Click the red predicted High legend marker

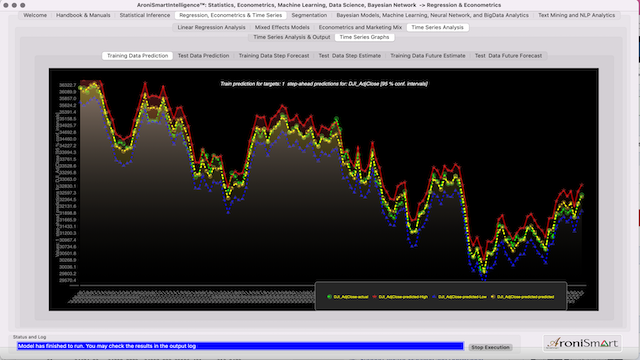coord(374,297)
